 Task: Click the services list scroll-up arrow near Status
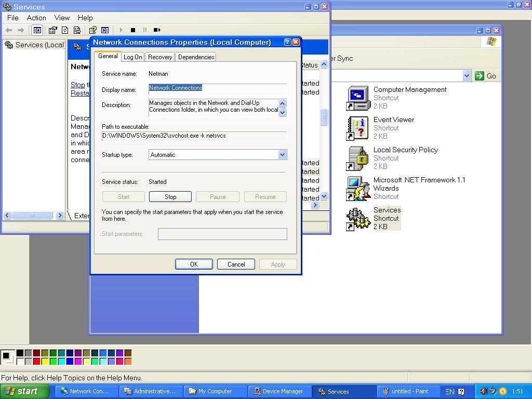coord(324,64)
